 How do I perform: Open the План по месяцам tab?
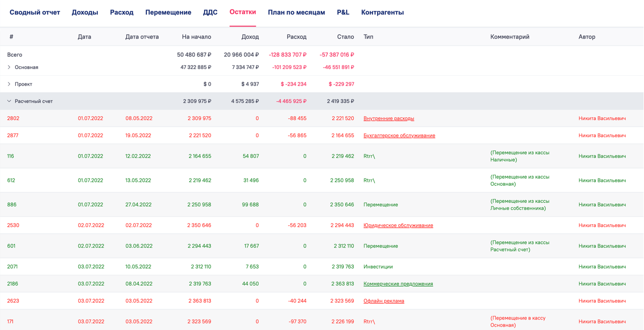point(296,12)
